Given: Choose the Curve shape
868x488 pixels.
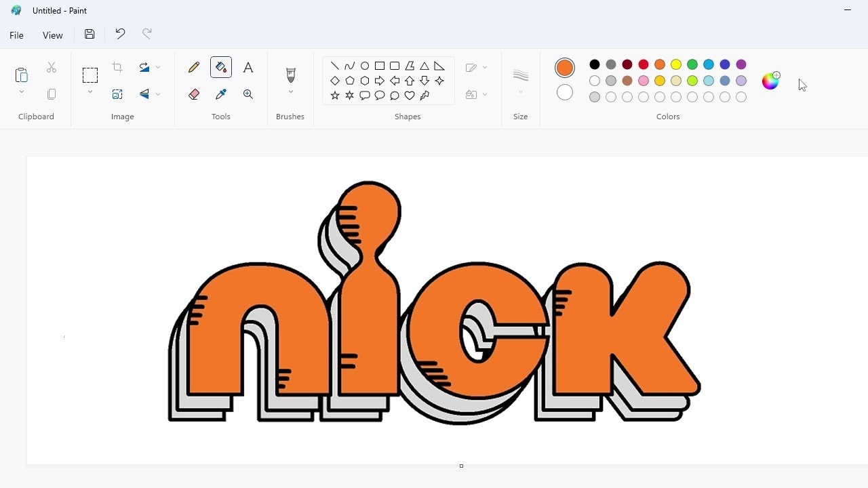Looking at the screenshot, I should click(350, 66).
